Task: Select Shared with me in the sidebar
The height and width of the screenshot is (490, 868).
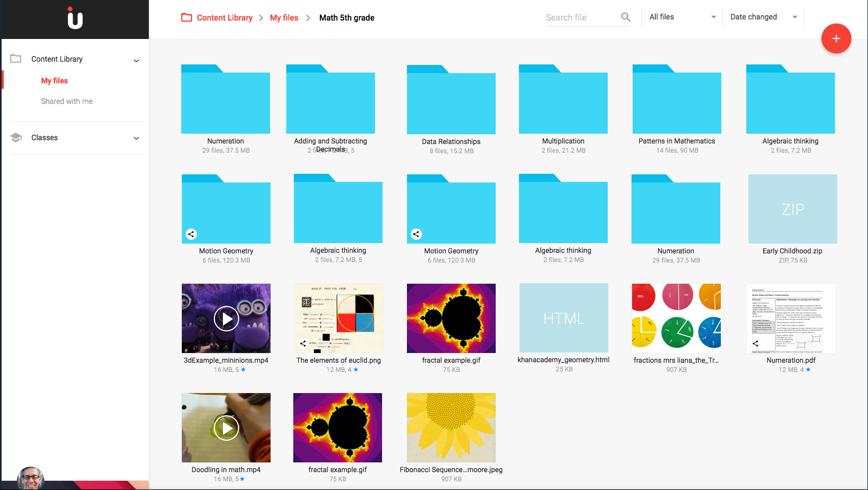Action: 67,101
